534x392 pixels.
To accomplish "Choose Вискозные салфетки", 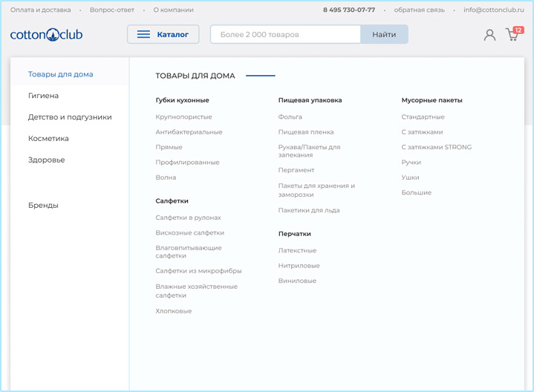I will point(189,232).
